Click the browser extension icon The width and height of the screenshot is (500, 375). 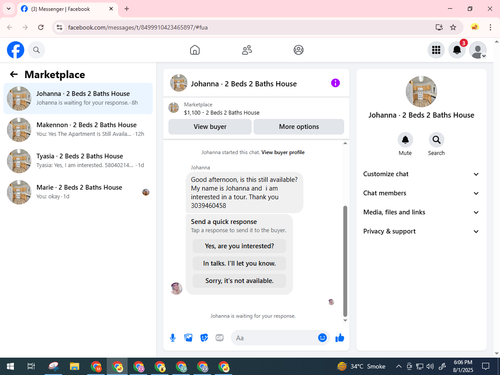coord(475,27)
